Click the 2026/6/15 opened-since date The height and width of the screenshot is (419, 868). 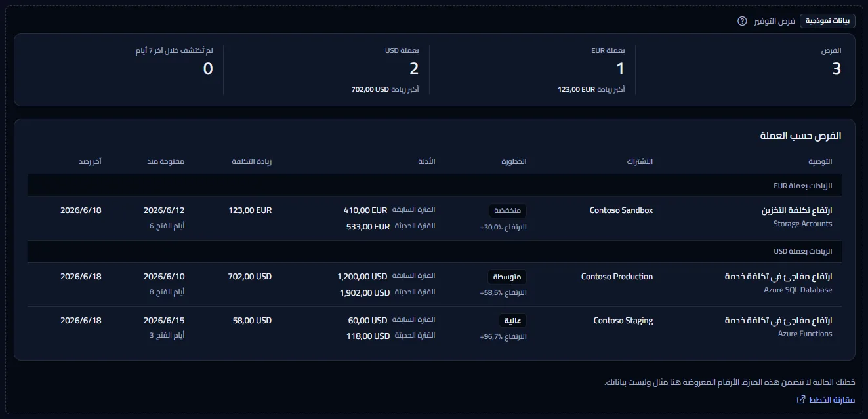164,321
